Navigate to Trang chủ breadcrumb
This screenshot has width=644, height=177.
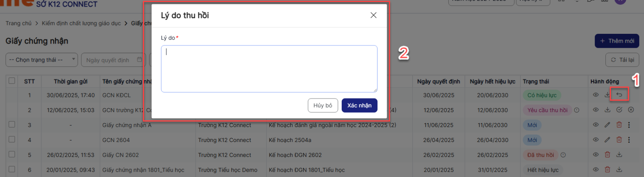[x=19, y=23]
